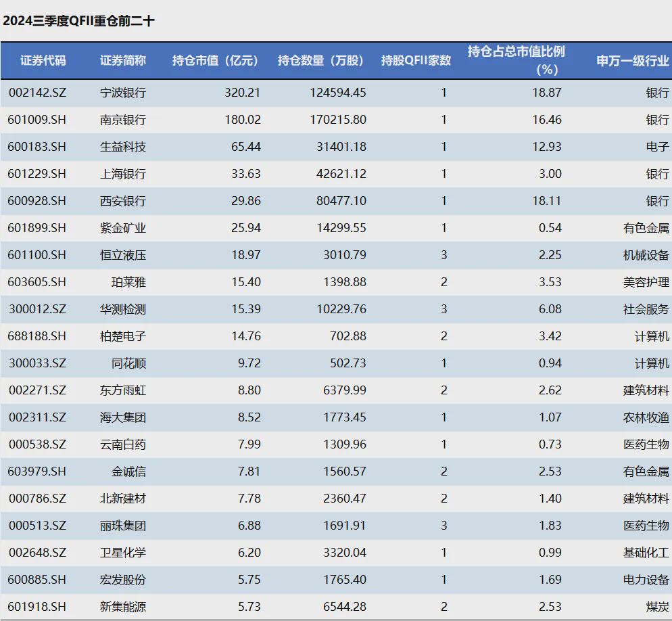Click the value 320.21
This screenshot has width=672, height=621.
[x=243, y=93]
